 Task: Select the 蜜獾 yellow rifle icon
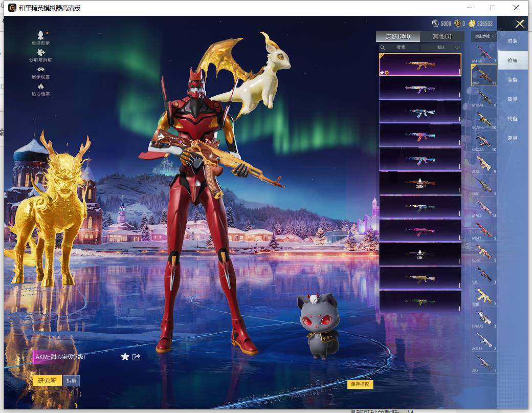point(484,296)
